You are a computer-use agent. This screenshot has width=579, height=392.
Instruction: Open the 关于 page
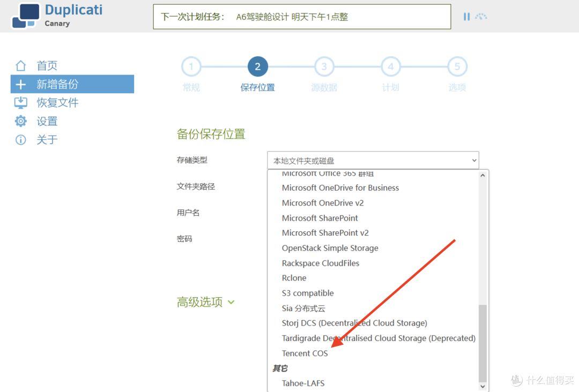pos(47,140)
